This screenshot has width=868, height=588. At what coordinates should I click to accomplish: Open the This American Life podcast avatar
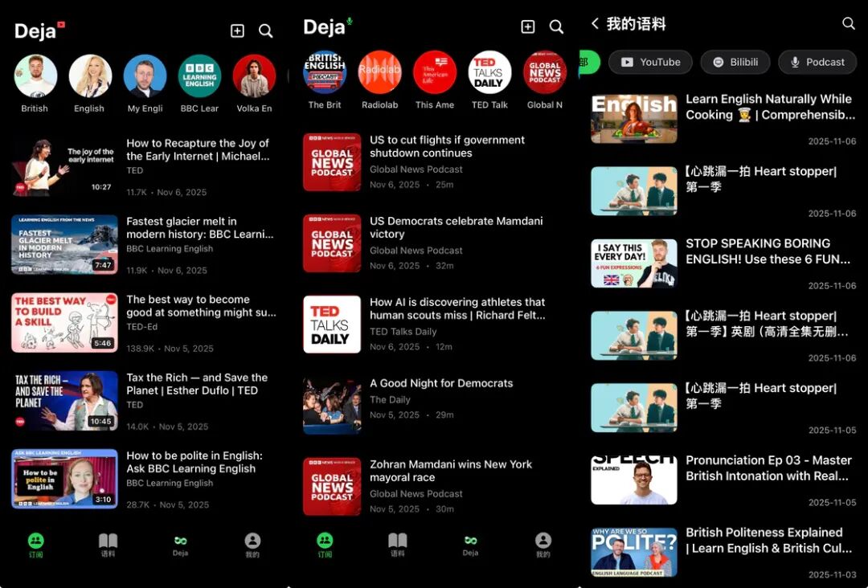435,72
